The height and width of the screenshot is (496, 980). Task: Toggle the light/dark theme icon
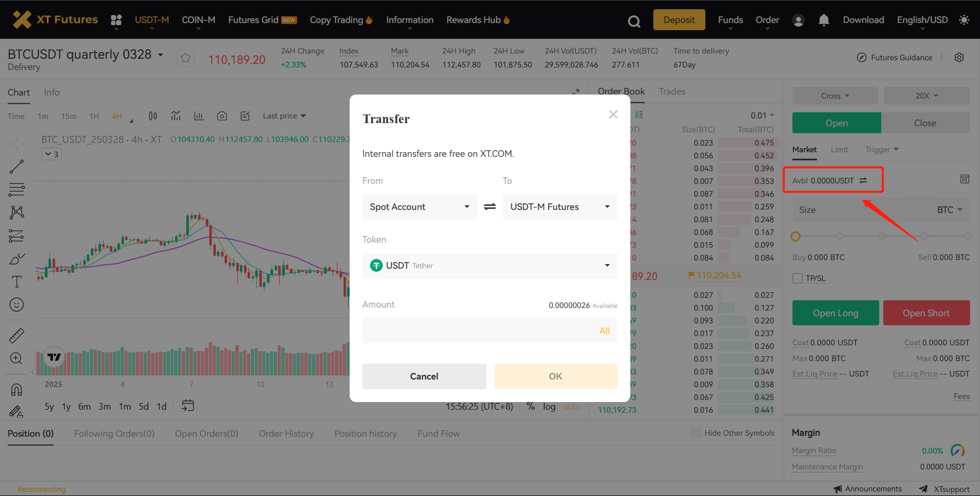(x=964, y=20)
